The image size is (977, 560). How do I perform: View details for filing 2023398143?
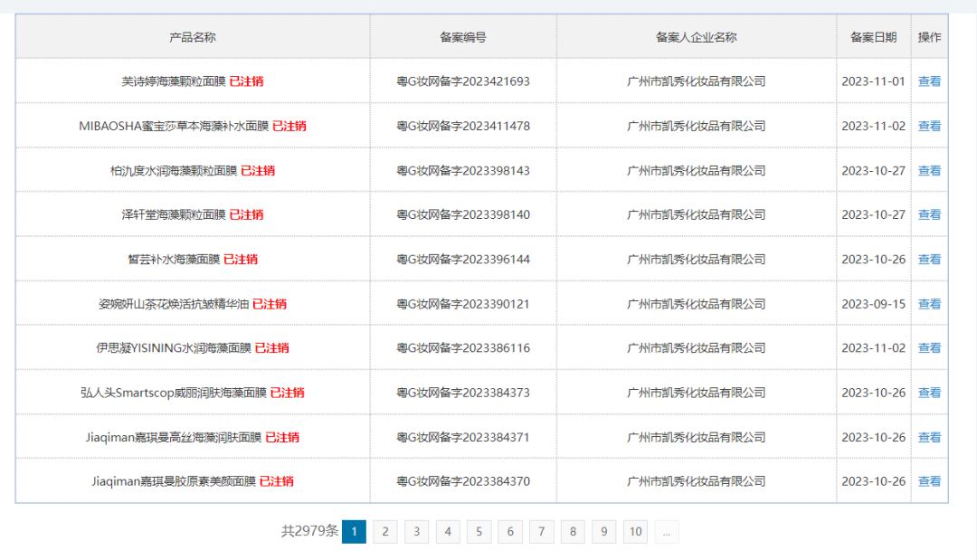(x=929, y=171)
